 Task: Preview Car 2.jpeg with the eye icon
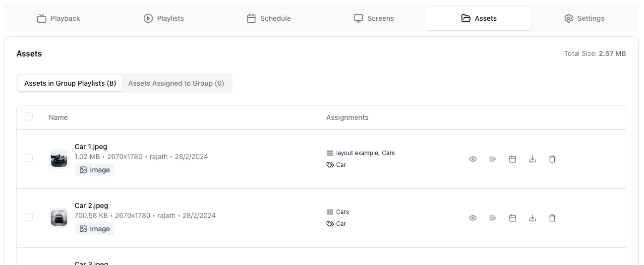(x=473, y=218)
